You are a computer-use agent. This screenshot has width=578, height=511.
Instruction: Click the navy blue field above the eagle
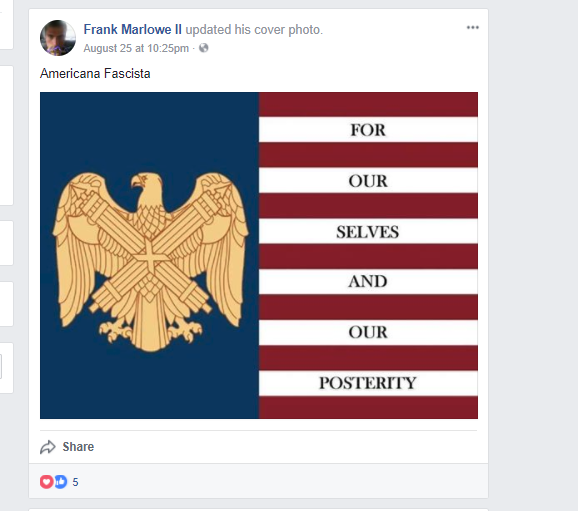149,131
